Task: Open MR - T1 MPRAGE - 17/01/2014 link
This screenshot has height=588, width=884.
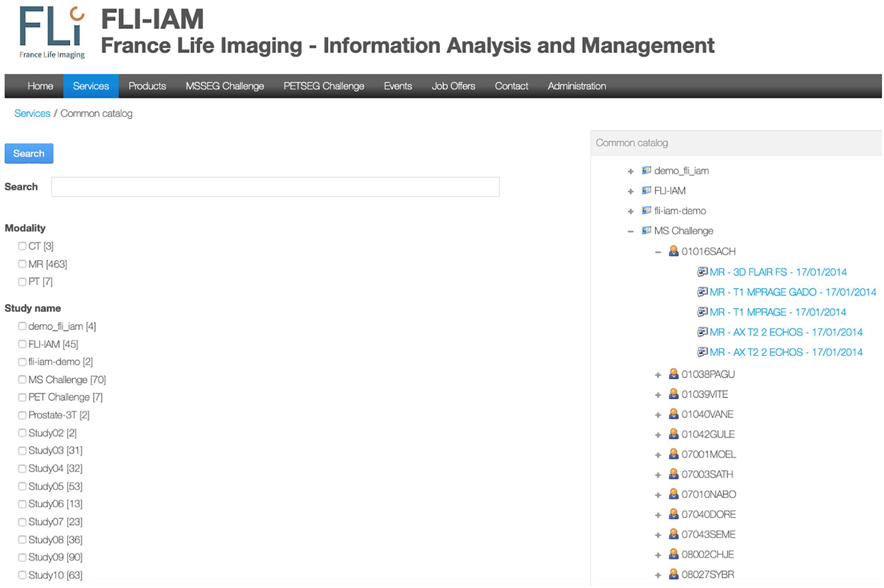Action: pyautogui.click(x=778, y=312)
